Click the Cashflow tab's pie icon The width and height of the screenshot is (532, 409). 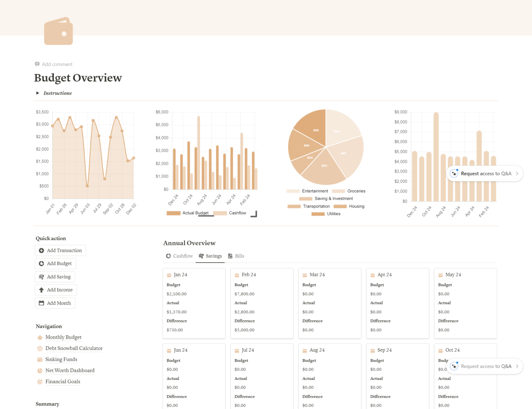[168, 256]
